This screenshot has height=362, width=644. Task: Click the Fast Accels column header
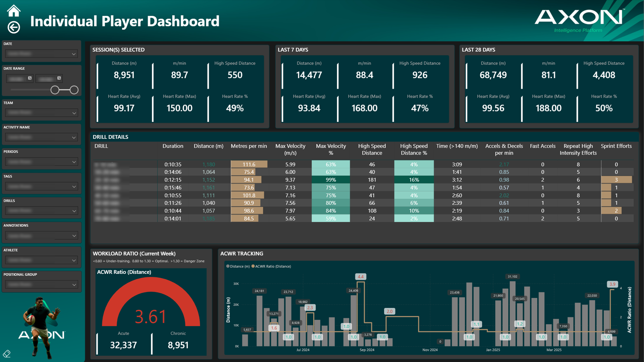[x=543, y=146]
